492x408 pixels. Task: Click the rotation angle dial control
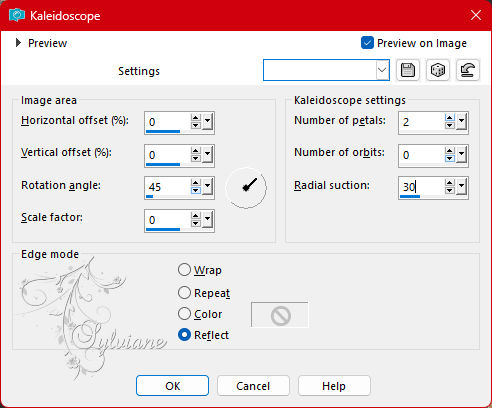(246, 188)
